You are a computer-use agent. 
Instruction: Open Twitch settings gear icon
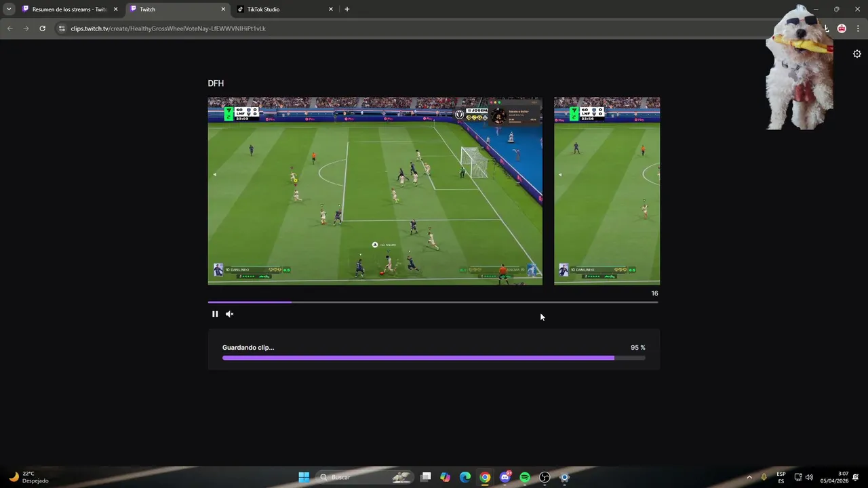[x=857, y=54]
